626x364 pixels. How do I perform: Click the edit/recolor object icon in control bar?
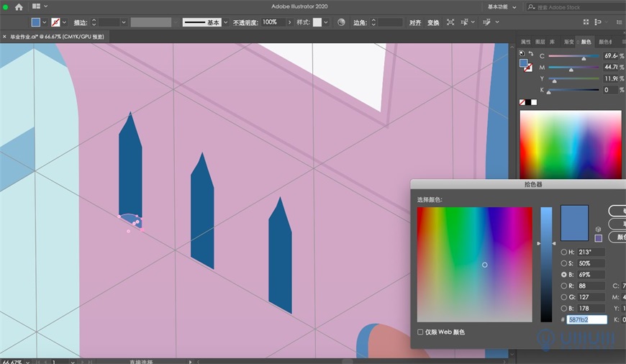[x=486, y=22]
